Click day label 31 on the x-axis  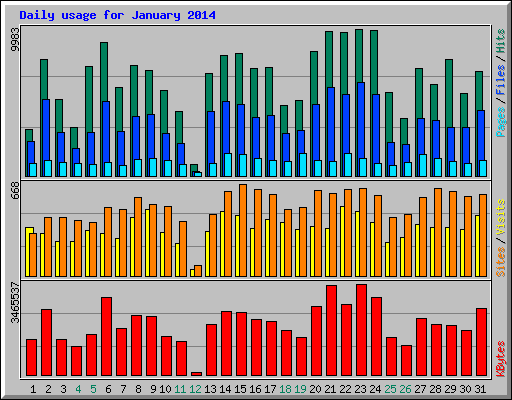480,389
